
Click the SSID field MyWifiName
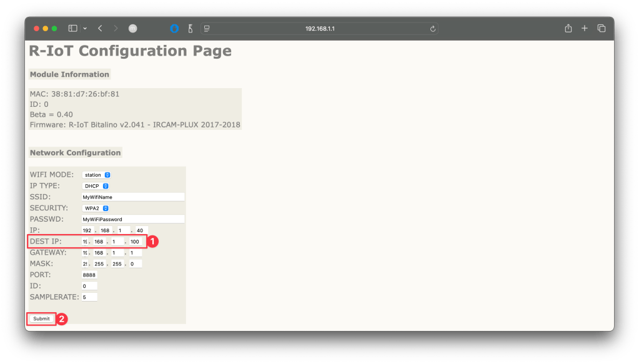click(x=133, y=197)
